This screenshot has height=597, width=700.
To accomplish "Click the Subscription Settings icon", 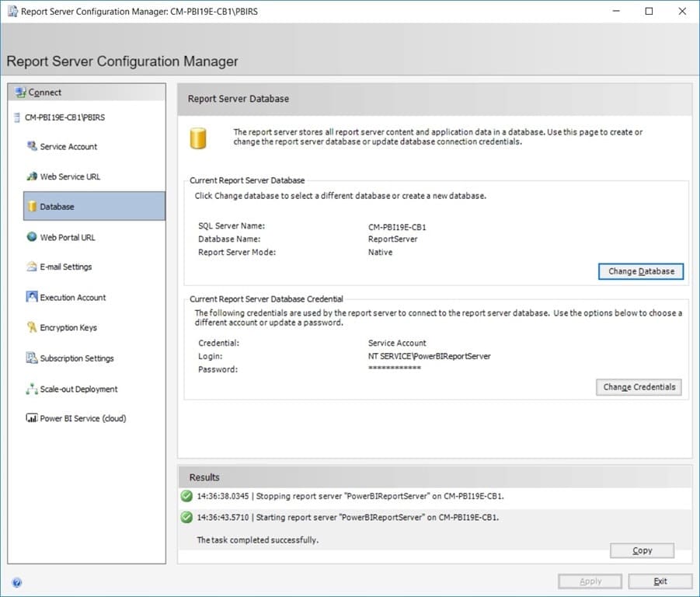I will tap(32, 358).
